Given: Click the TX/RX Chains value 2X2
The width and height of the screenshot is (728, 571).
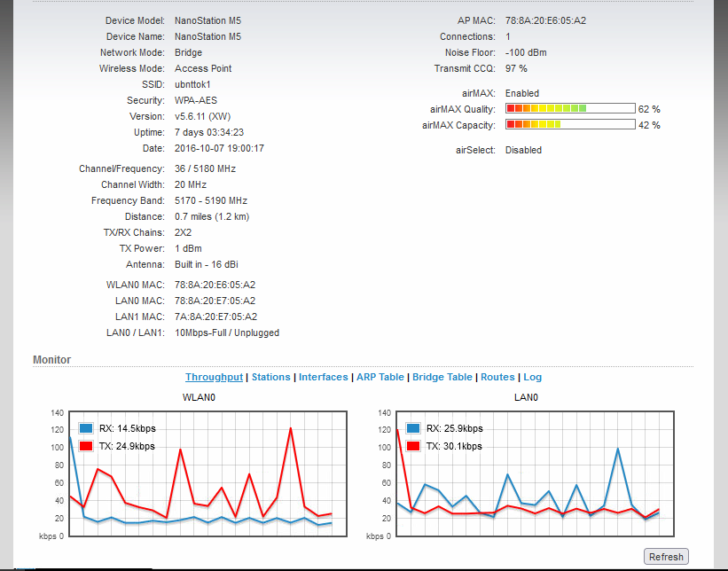Looking at the screenshot, I should (x=183, y=232).
